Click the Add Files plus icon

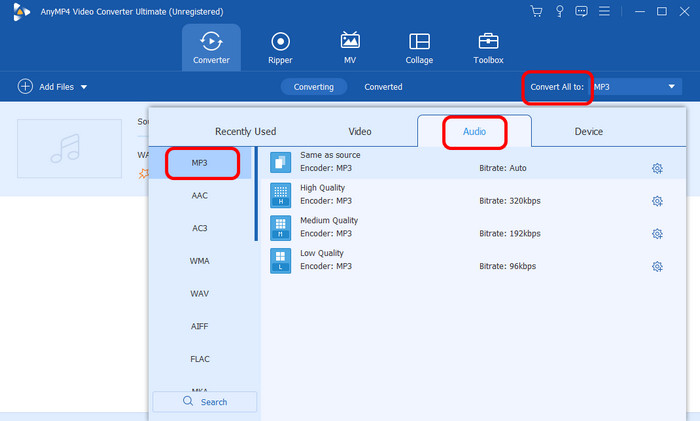[25, 86]
